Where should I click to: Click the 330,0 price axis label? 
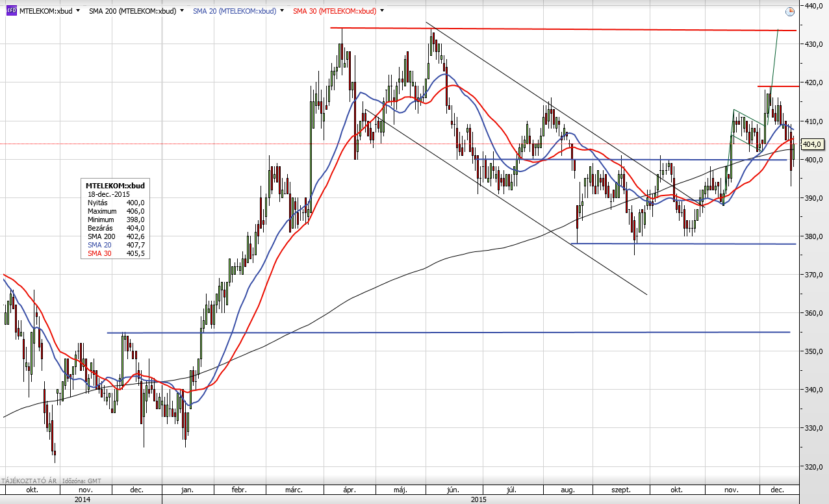click(x=814, y=428)
